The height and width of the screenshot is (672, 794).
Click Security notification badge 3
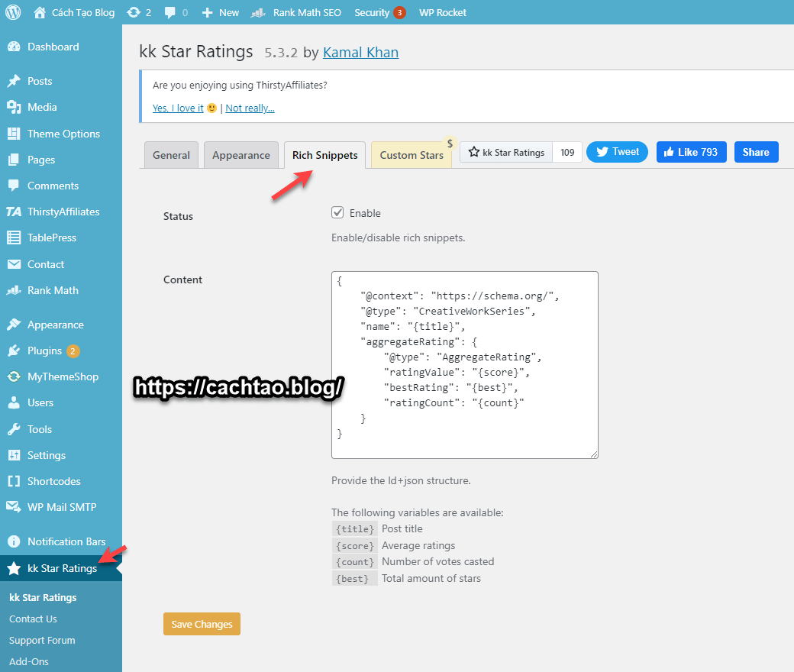pyautogui.click(x=399, y=13)
